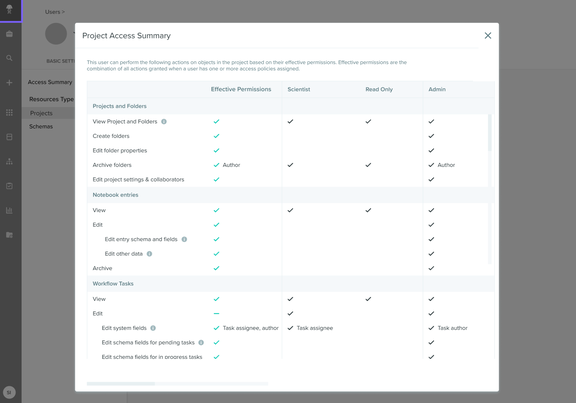Screen dimensions: 576x403
Task: Select Schemas under Resources Type
Action: coord(41,126)
